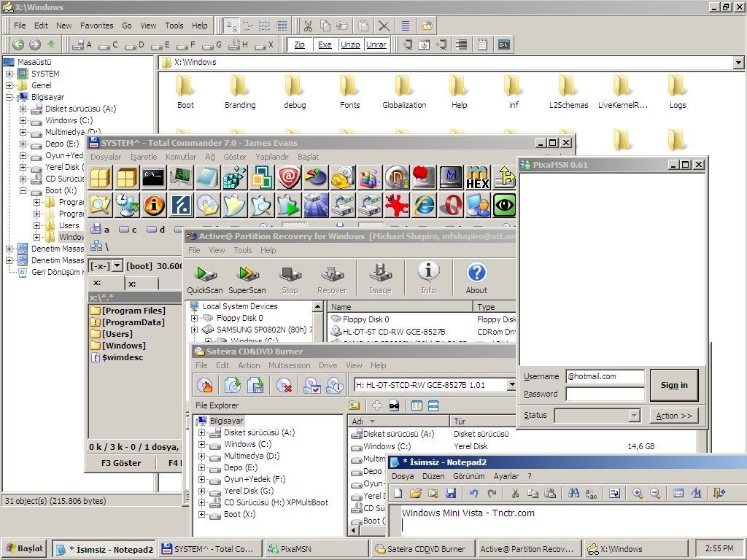Open the registry cubes icon in Total Commander
747x560 pixels.
[x=236, y=178]
